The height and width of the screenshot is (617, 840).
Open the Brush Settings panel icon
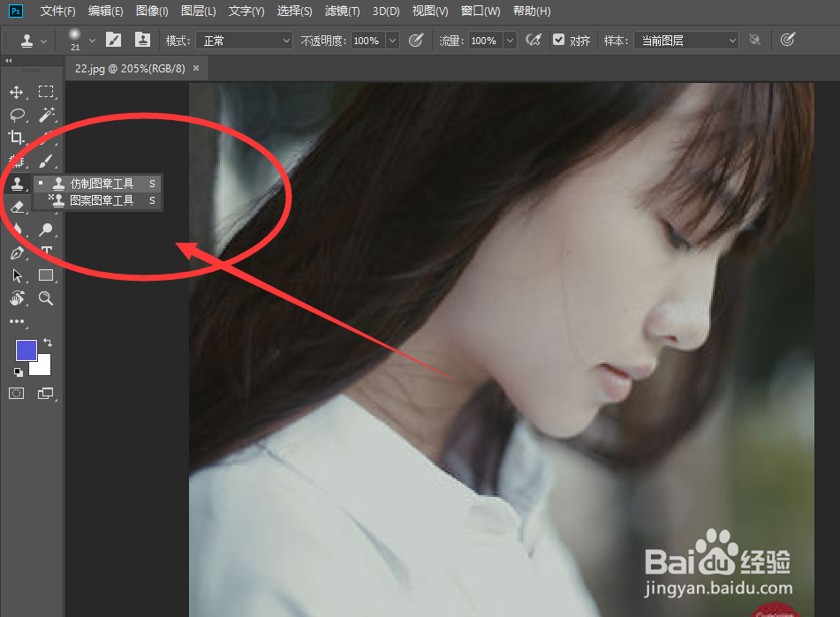point(114,40)
